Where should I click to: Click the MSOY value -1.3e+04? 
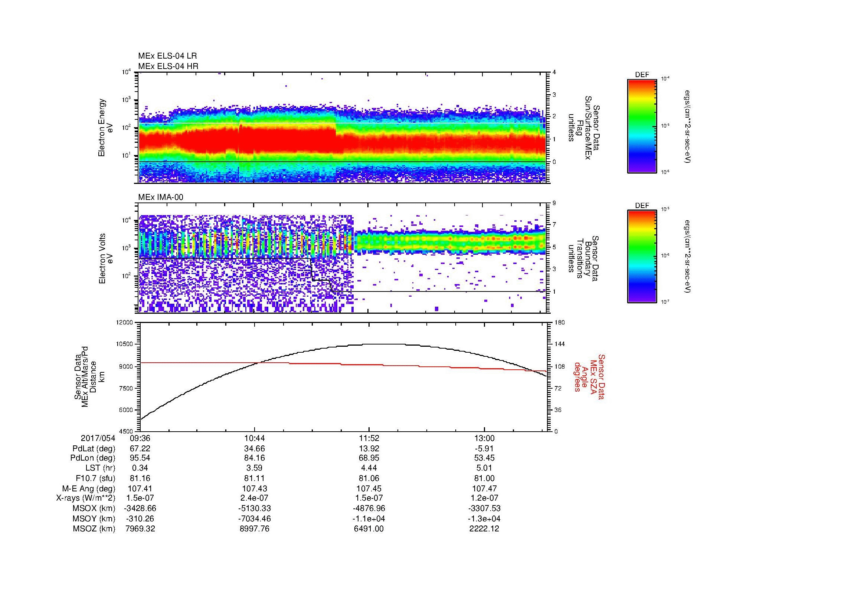485,519
